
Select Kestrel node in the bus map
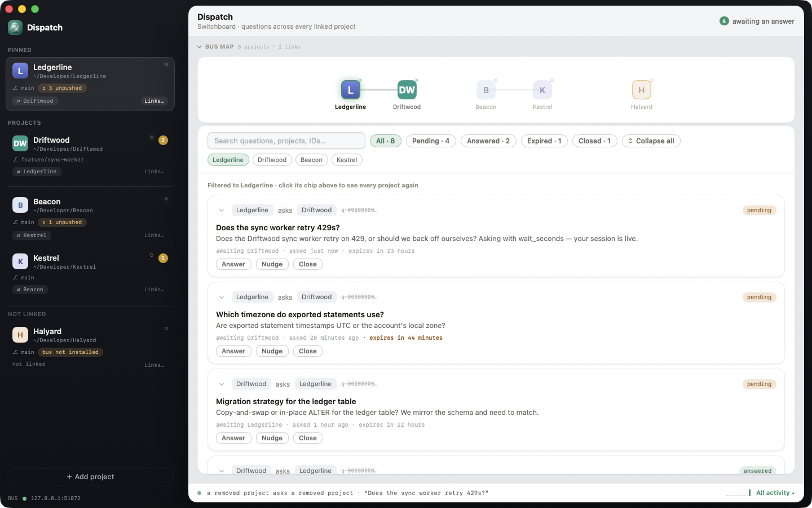pyautogui.click(x=542, y=90)
